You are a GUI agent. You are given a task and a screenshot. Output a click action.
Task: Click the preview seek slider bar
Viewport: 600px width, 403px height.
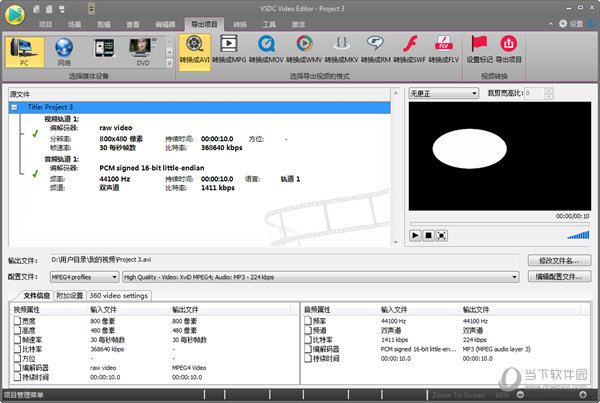499,224
